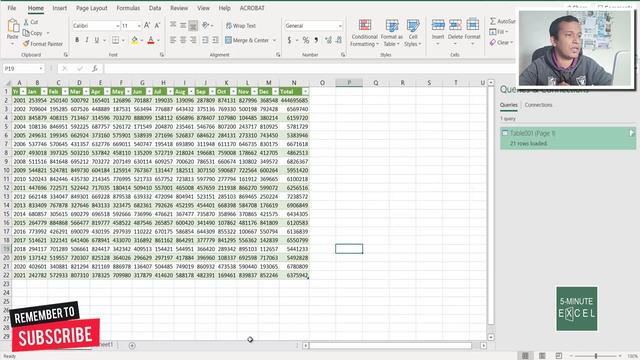Click the AutoSum sigma icon
Screen dimensions: 640x360
(x=493, y=21)
